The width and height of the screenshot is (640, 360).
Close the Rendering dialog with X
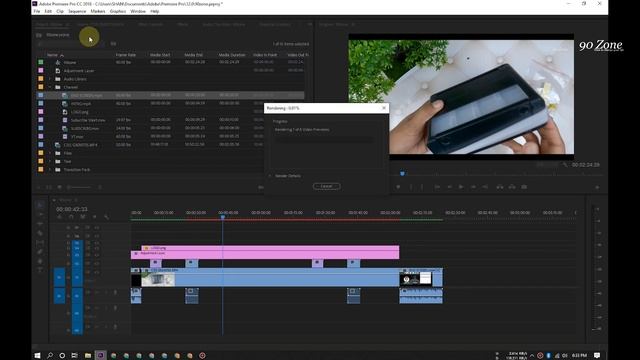coord(384,108)
